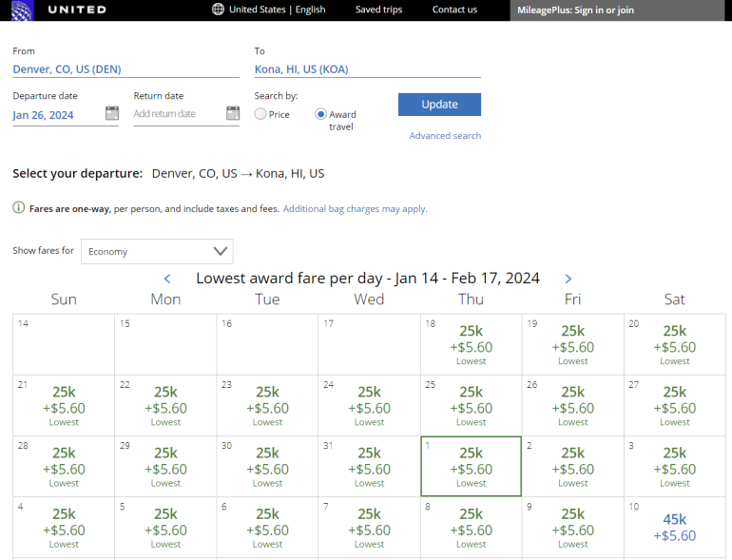Open the Saved trips menu item
The width and height of the screenshot is (732, 560).
pyautogui.click(x=378, y=10)
